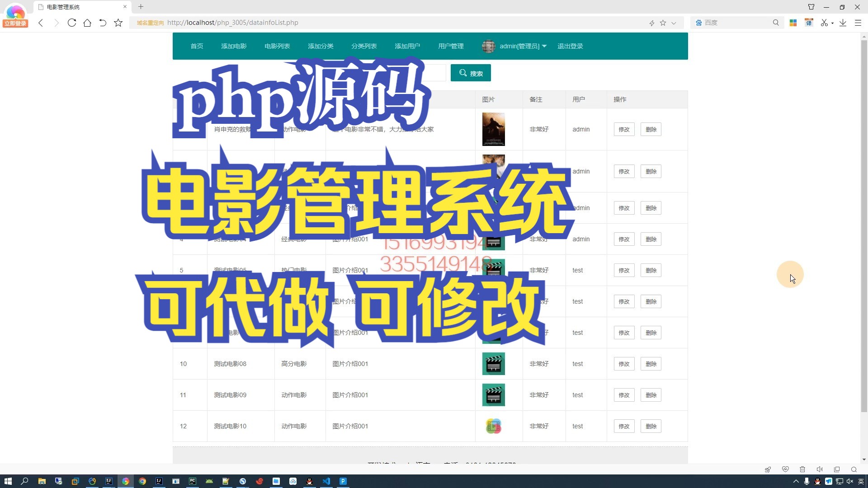Click the lightning speed-mode icon in address bar
The width and height of the screenshot is (868, 488).
click(x=652, y=23)
